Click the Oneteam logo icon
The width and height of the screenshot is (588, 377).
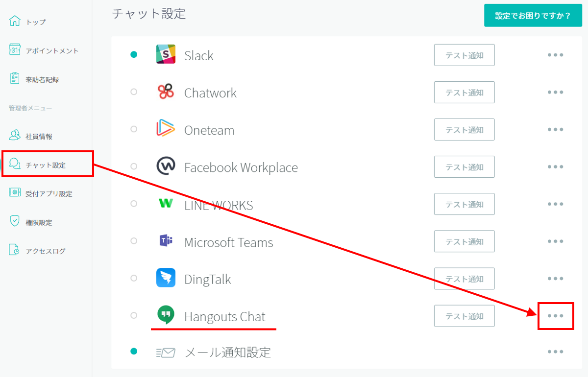click(x=166, y=129)
